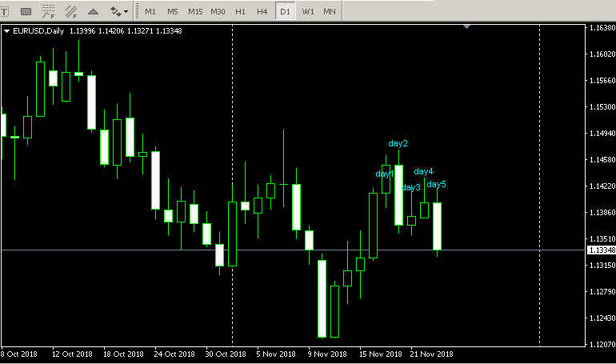Select the day3 text label
The image size is (616, 364).
click(411, 187)
